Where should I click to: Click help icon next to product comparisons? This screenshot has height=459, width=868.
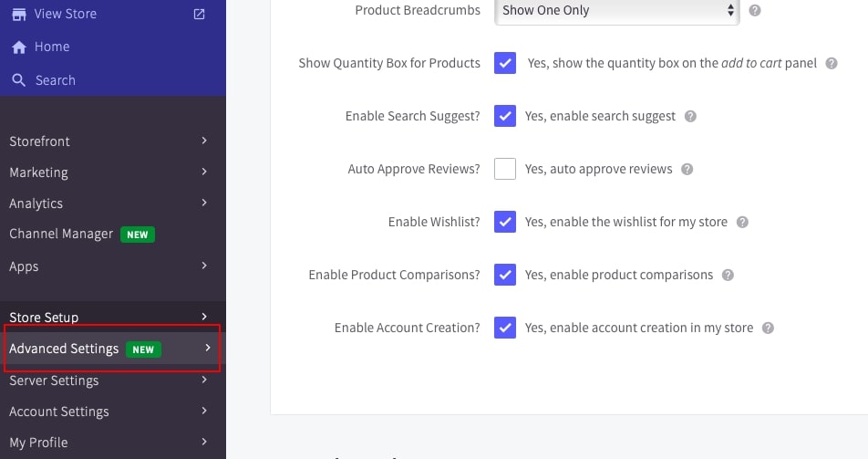tap(728, 275)
